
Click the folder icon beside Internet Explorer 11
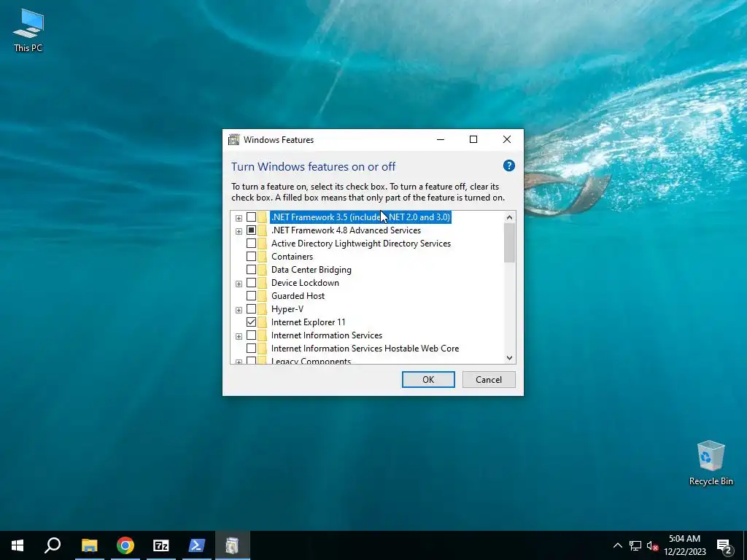click(263, 322)
